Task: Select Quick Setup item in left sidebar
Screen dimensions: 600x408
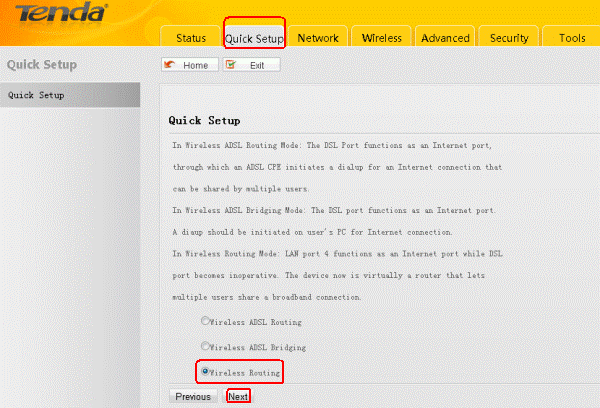Action: pyautogui.click(x=36, y=95)
